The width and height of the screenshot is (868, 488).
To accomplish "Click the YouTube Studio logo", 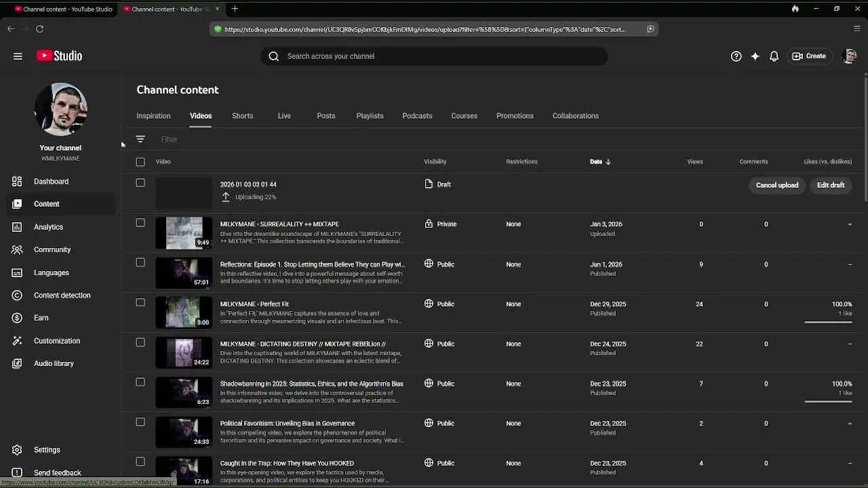I will pyautogui.click(x=59, y=56).
